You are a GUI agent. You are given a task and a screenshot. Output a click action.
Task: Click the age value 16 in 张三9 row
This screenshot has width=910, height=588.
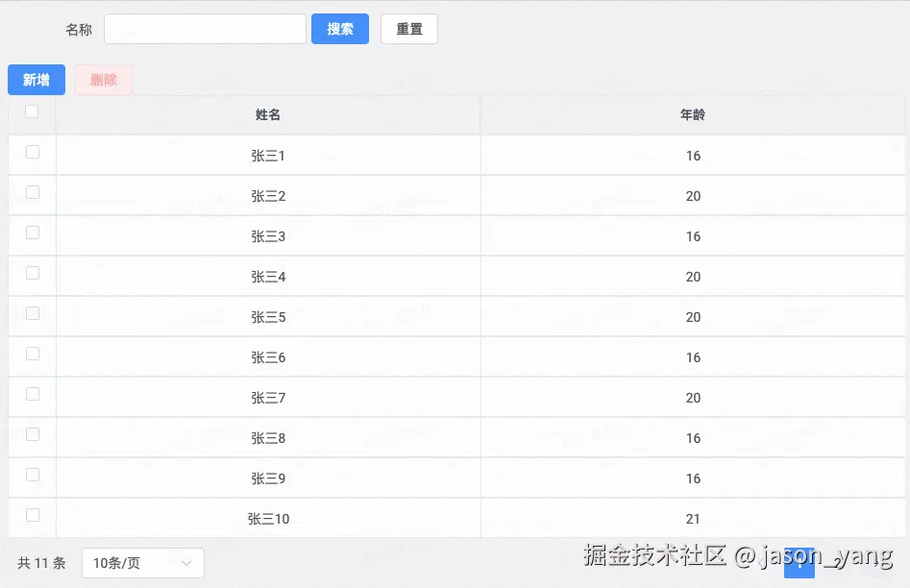tap(693, 478)
